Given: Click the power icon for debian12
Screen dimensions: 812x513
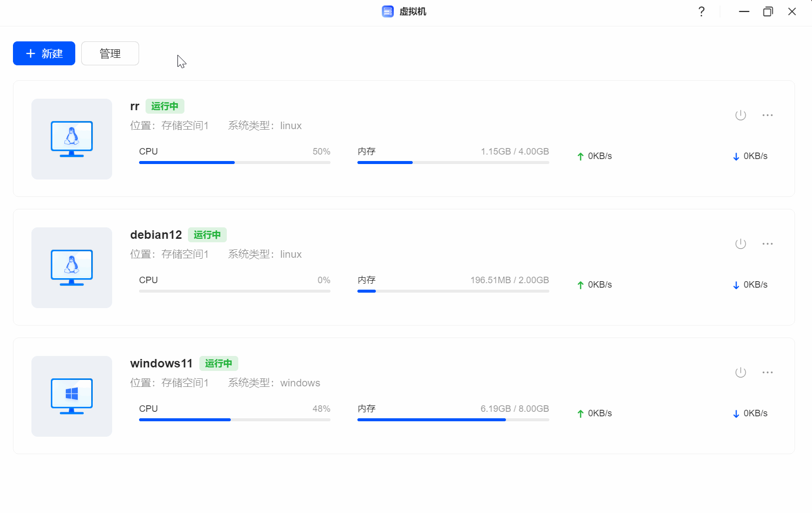Looking at the screenshot, I should tap(741, 244).
